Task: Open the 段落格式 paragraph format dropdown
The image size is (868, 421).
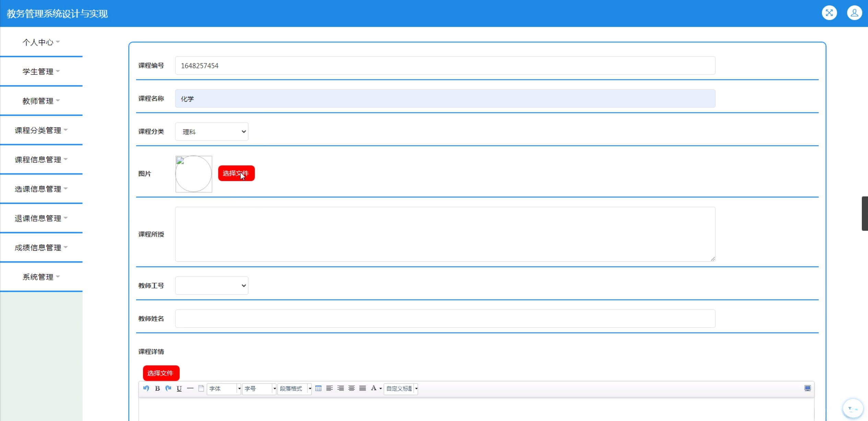Action: point(294,389)
